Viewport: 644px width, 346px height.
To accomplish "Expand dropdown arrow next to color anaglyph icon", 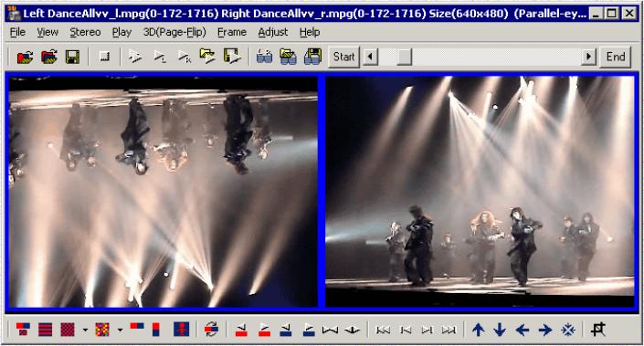I will tap(120, 330).
